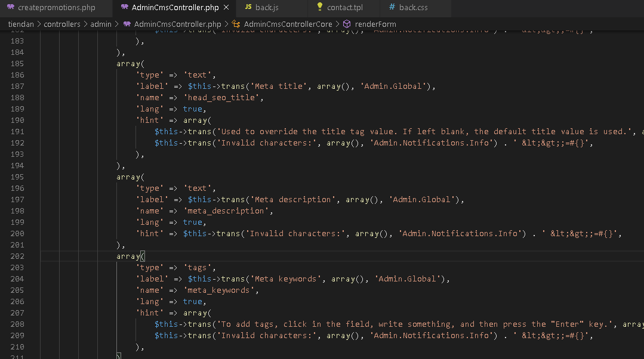Close the AdminCmsController.php tab
The height and width of the screenshot is (359, 644).
[226, 8]
